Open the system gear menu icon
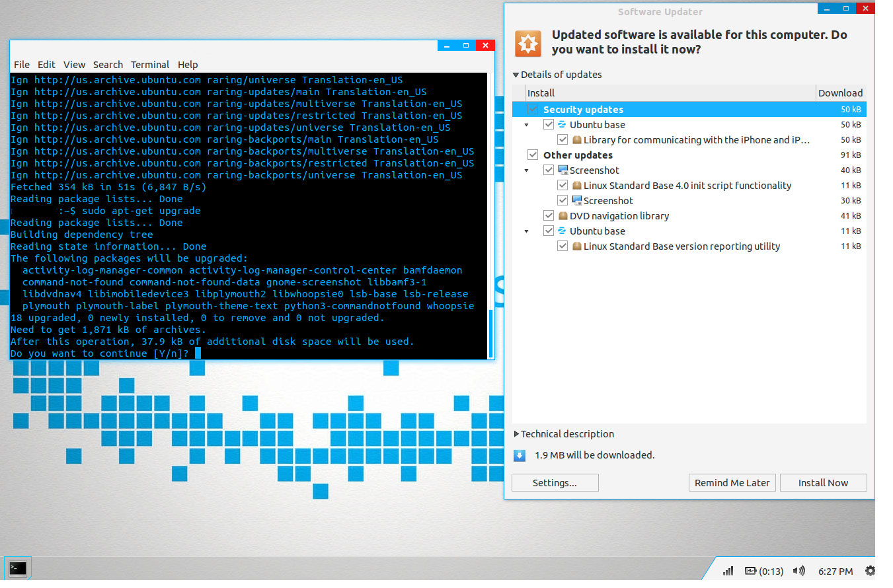The height and width of the screenshot is (588, 893). tap(870, 571)
